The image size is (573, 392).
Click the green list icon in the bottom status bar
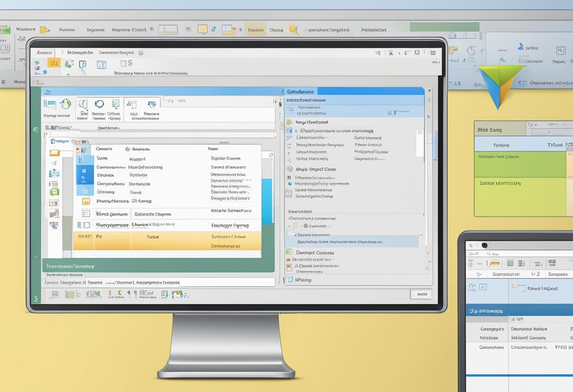point(70,294)
